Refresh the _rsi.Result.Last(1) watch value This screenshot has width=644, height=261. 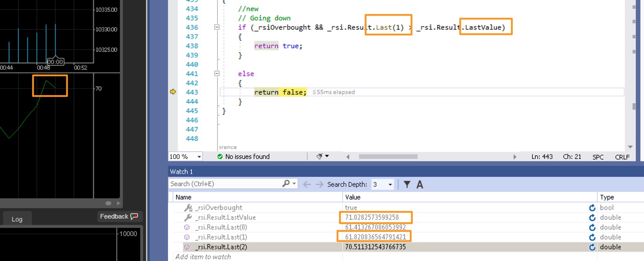click(592, 237)
